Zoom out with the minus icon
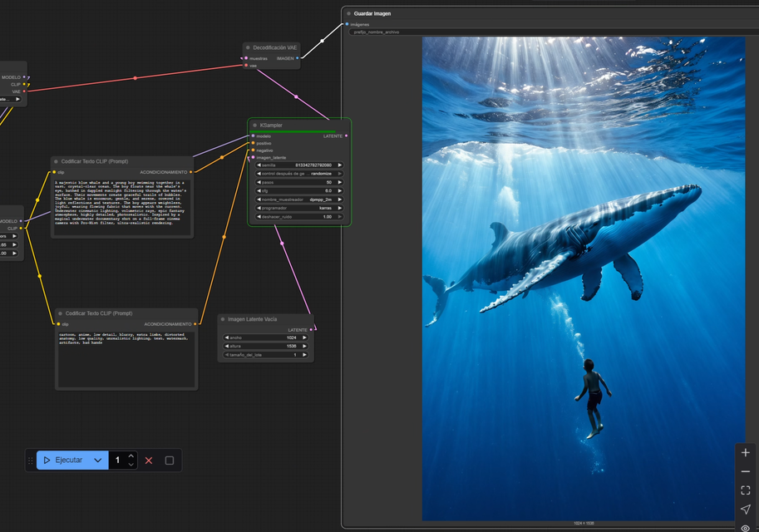Viewport: 759px width, 532px height. pyautogui.click(x=746, y=471)
